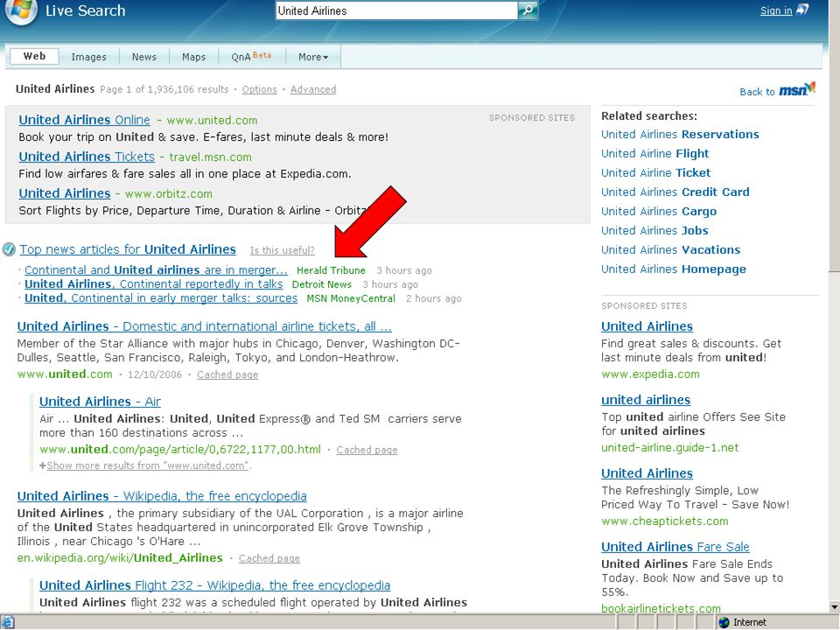The width and height of the screenshot is (840, 630).
Task: Select related search United Airlines Reservations
Action: tap(680, 135)
